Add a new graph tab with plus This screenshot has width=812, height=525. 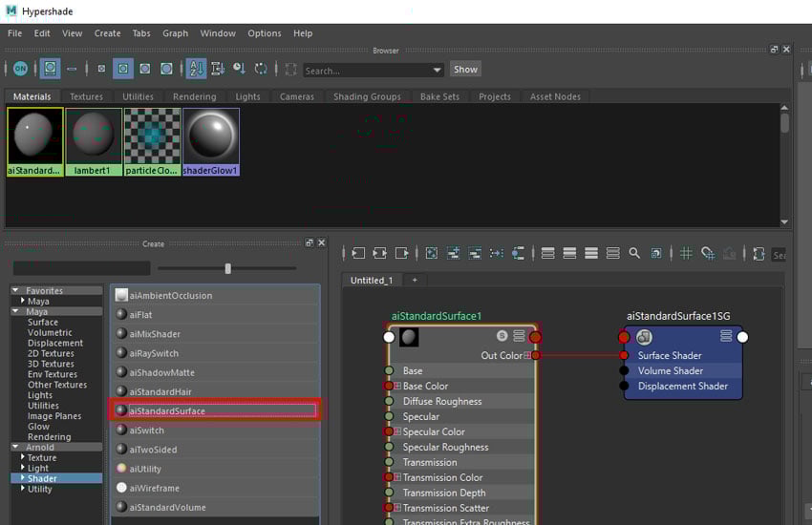[415, 281]
